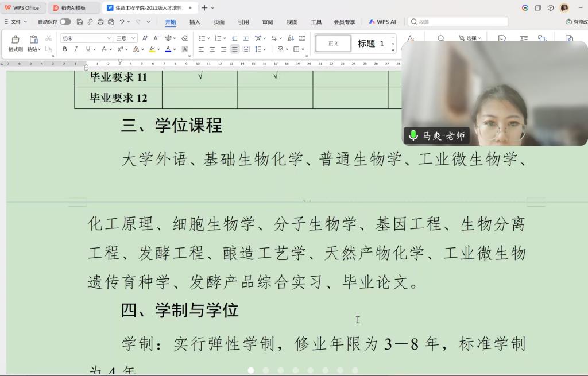This screenshot has width=588, height=376.
Task: Toggle justify paragraph alignment
Action: tap(234, 49)
